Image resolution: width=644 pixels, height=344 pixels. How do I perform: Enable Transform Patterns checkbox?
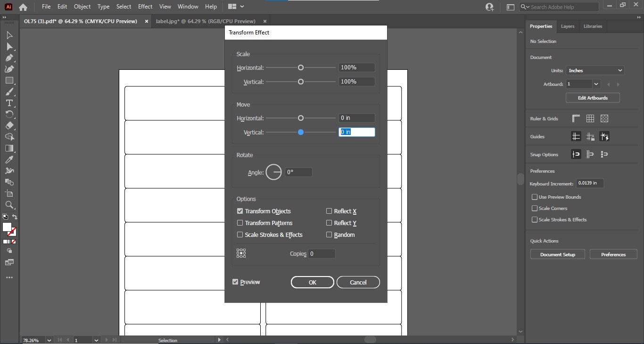(x=240, y=223)
